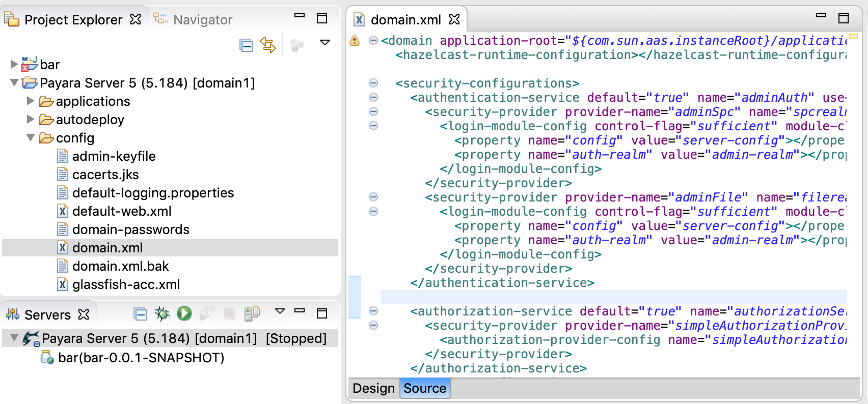Click the Publish to server icon
This screenshot has height=404, width=868.
(252, 313)
